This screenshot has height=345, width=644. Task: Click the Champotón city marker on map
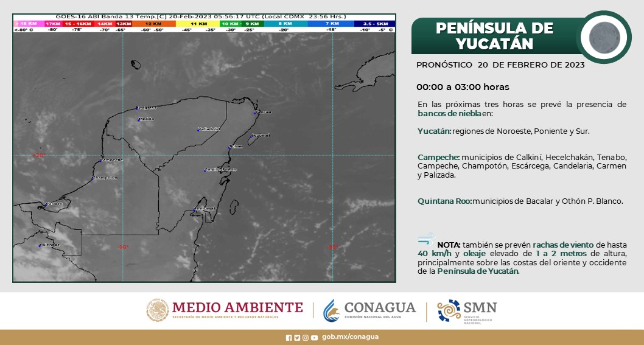tap(93, 178)
